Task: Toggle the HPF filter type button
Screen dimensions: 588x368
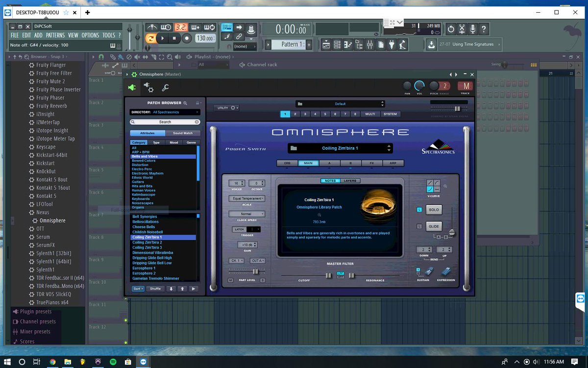Action: pyautogui.click(x=341, y=277)
